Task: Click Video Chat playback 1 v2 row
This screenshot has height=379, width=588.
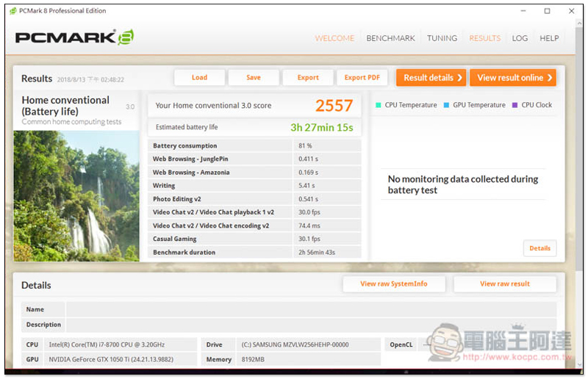Action: pyautogui.click(x=254, y=212)
